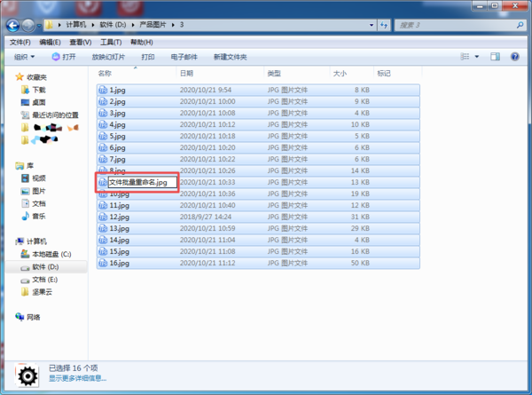
Task: Click the help question mark icon
Action: (x=517, y=57)
